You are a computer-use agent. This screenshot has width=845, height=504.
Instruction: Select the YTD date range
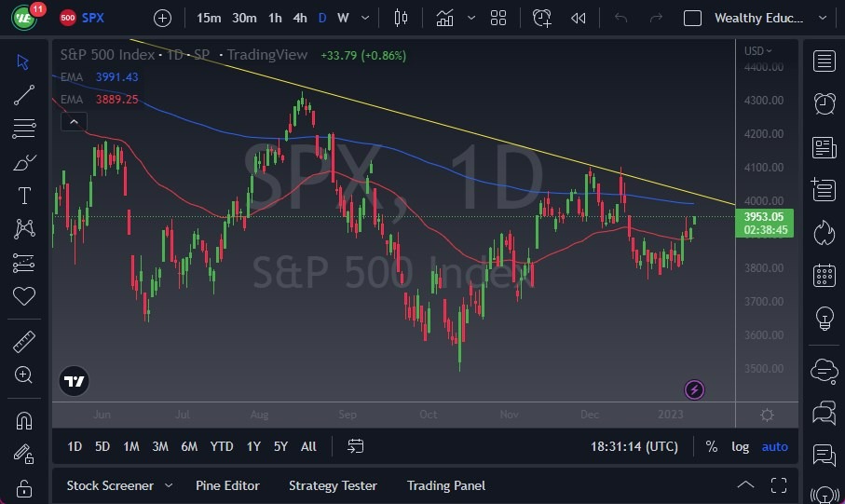[x=222, y=446]
